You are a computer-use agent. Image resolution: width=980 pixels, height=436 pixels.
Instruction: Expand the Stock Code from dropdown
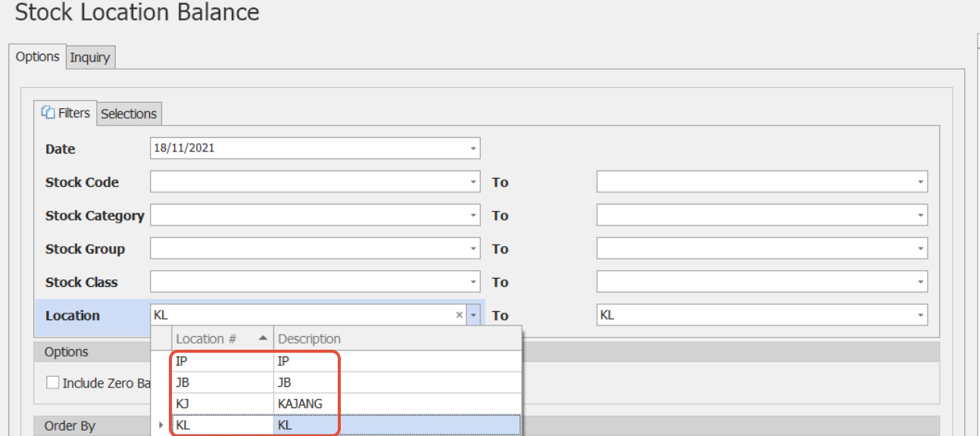473,182
